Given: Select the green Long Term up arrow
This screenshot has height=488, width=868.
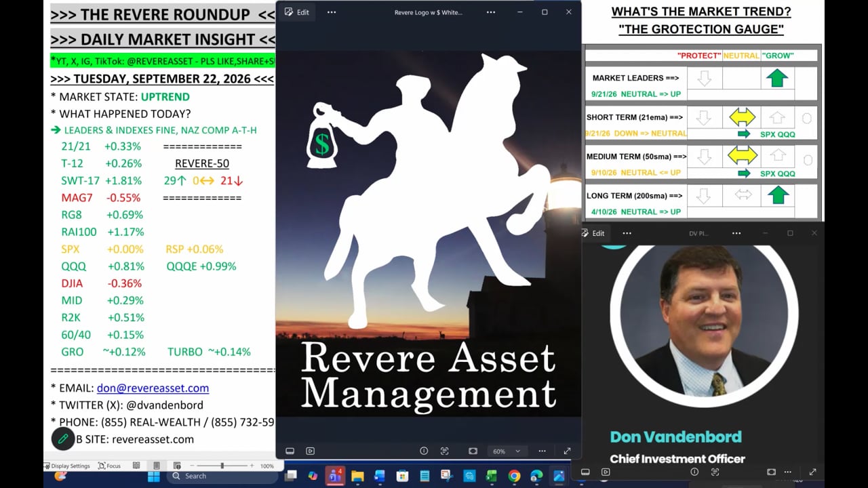Looking at the screenshot, I should pos(778,195).
